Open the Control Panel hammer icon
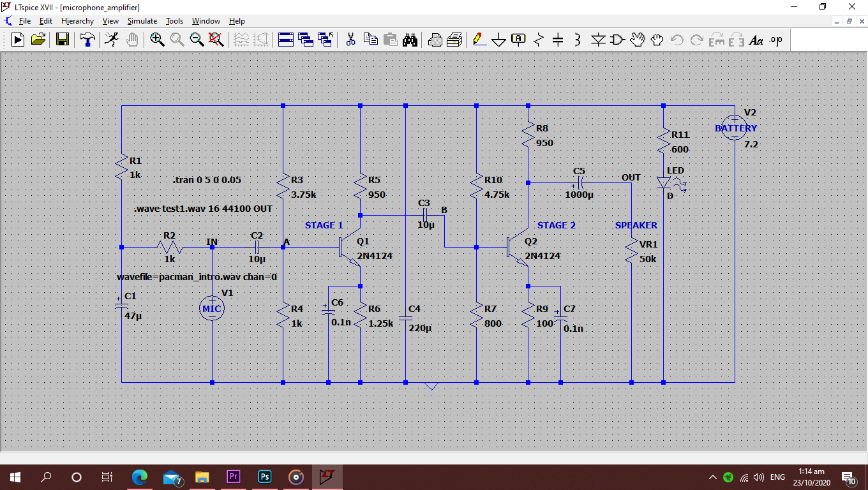The width and height of the screenshot is (868, 490). 87,39
